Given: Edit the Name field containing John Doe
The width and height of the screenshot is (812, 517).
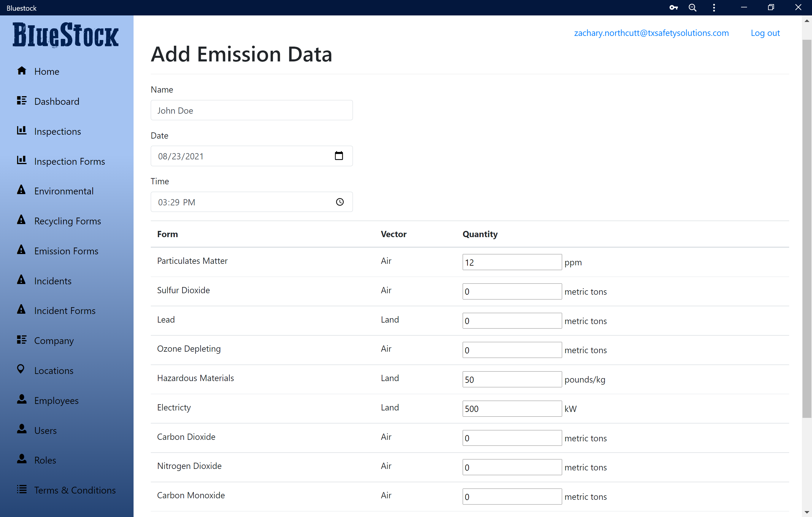Looking at the screenshot, I should (251, 110).
